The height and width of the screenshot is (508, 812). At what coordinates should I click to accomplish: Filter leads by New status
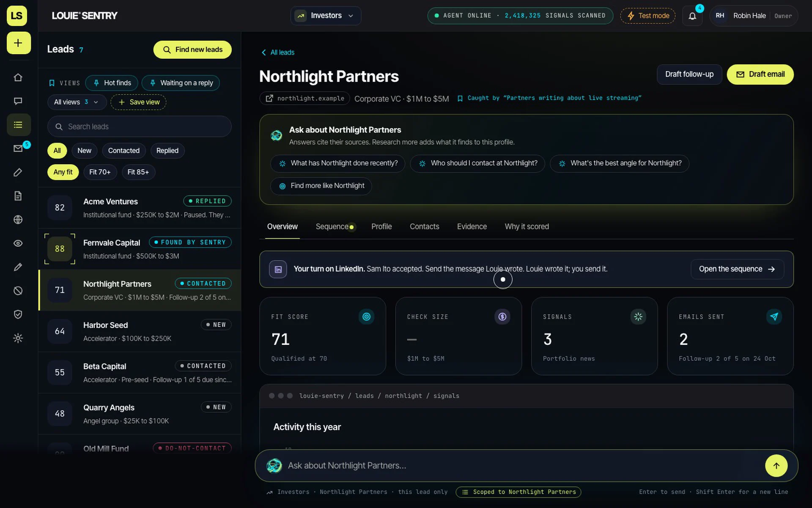pos(84,151)
